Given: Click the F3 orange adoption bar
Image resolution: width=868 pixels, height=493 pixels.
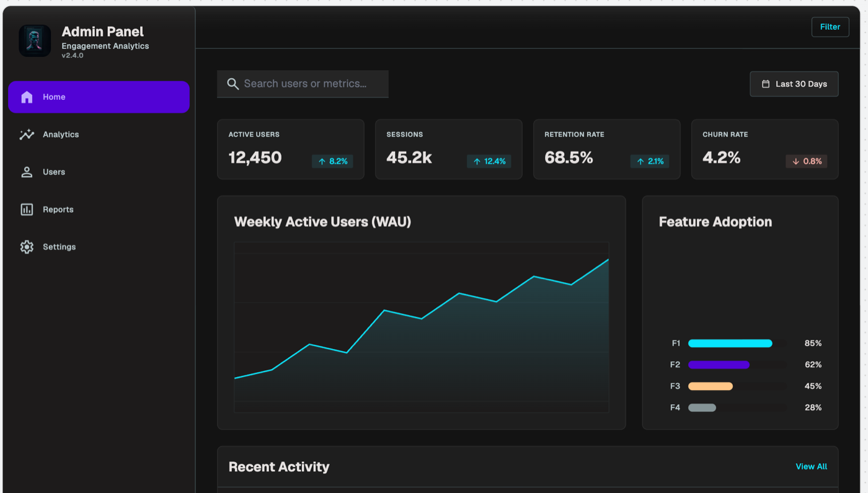Looking at the screenshot, I should click(711, 386).
